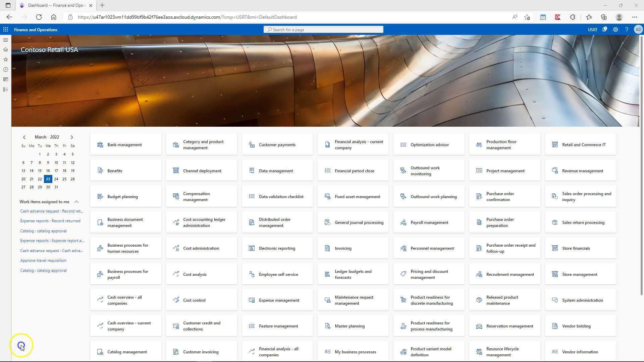Image resolution: width=644 pixels, height=362 pixels.
Task: Click the Search for a page field
Action: point(323,29)
